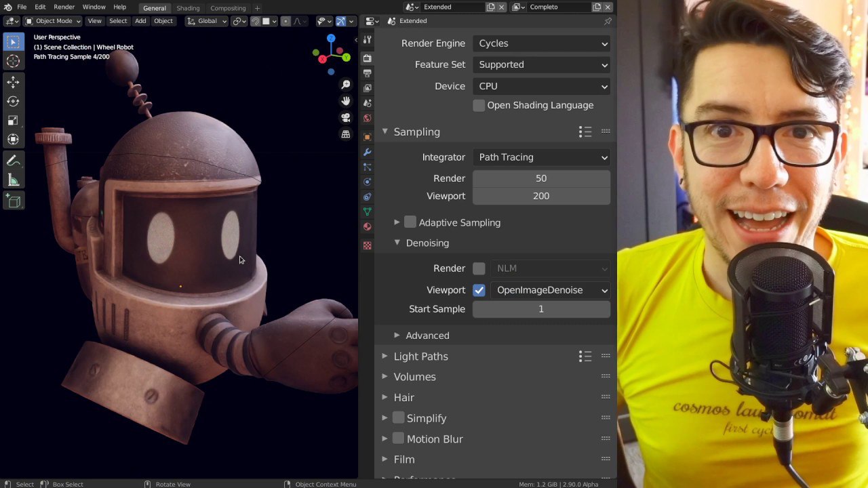This screenshot has height=488, width=868.
Task: Open the Material properties tab
Action: [x=367, y=226]
